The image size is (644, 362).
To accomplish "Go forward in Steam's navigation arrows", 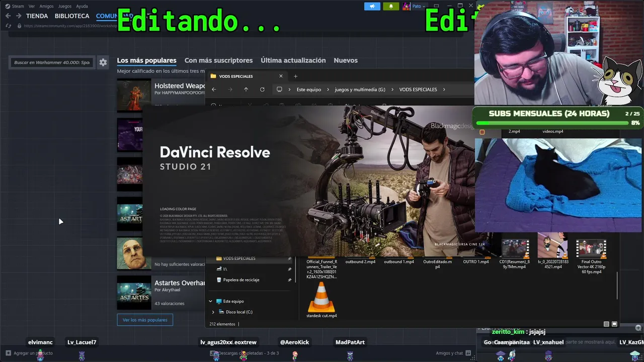I will click(19, 16).
